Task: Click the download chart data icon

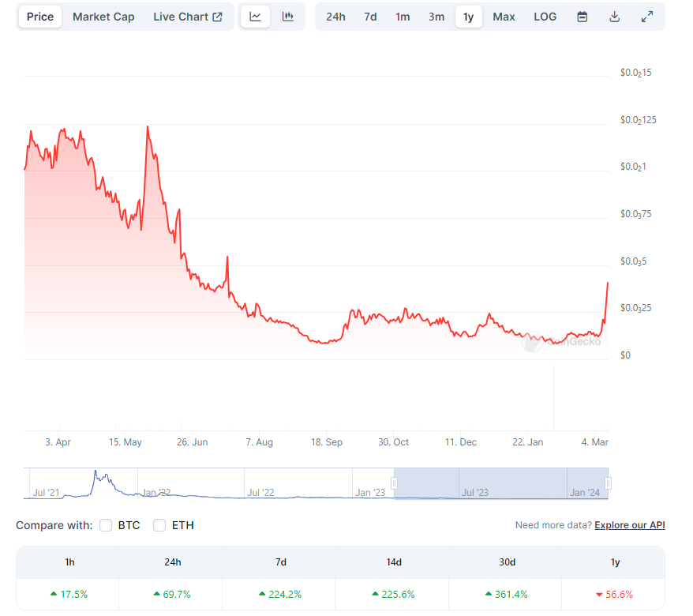Action: pos(614,17)
